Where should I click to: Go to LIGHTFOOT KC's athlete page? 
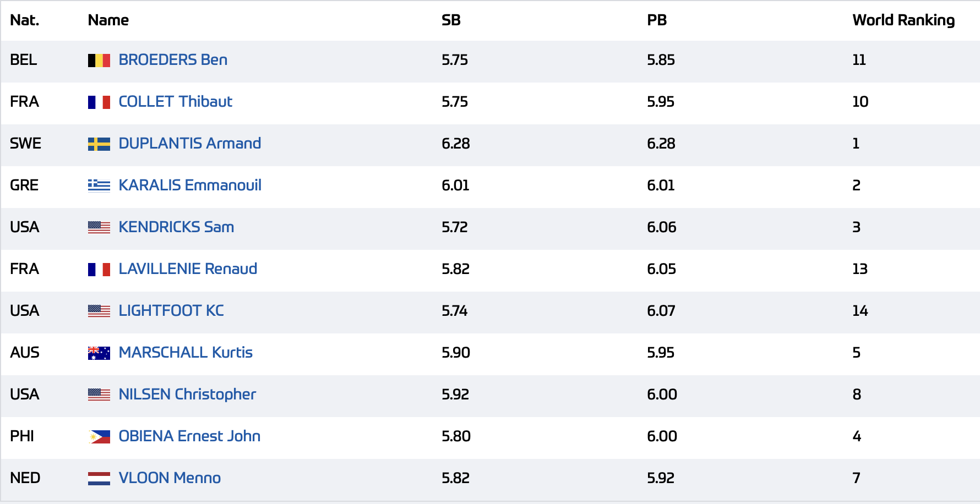(x=171, y=311)
